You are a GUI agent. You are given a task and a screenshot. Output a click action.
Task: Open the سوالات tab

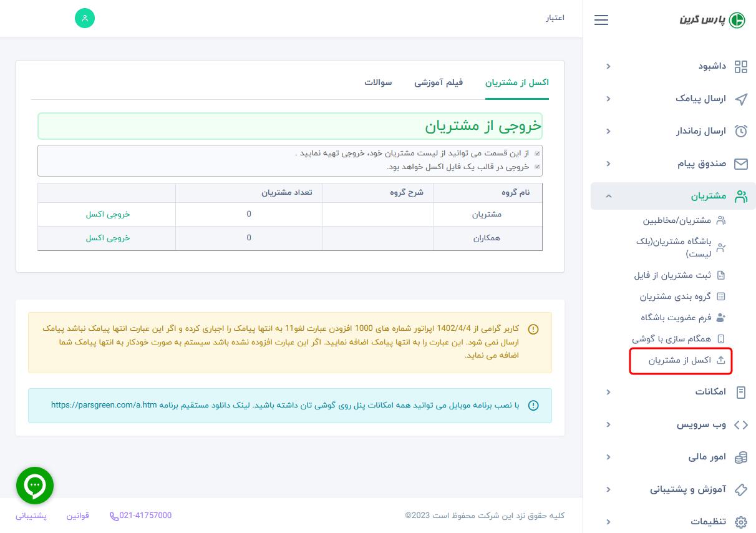point(379,82)
